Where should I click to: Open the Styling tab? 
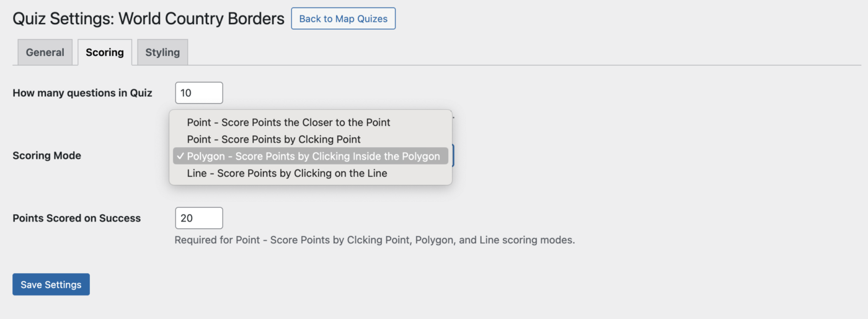click(x=162, y=53)
